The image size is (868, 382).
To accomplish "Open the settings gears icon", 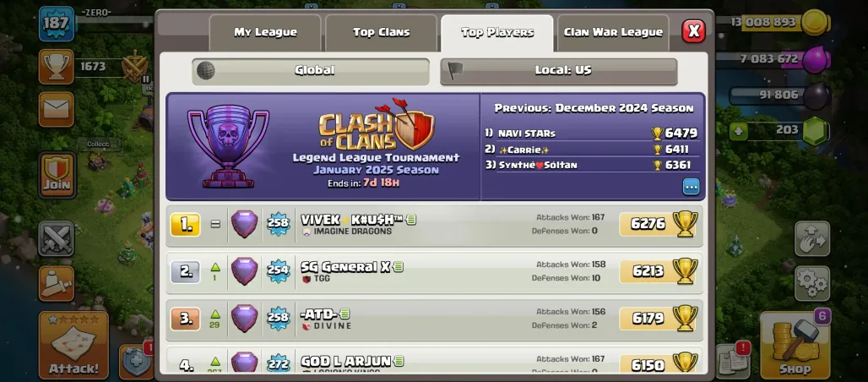I will point(812,283).
